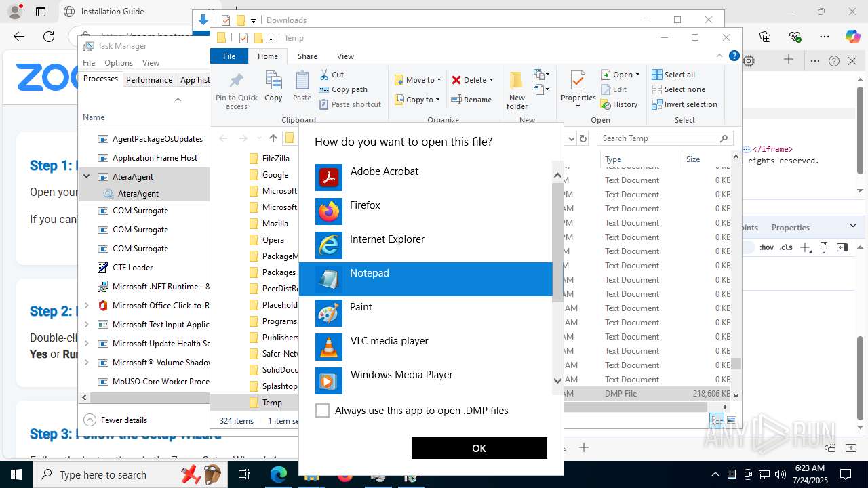Create a New folder from the ribbon
The width and height of the screenshot is (868, 488).
pyautogui.click(x=517, y=89)
